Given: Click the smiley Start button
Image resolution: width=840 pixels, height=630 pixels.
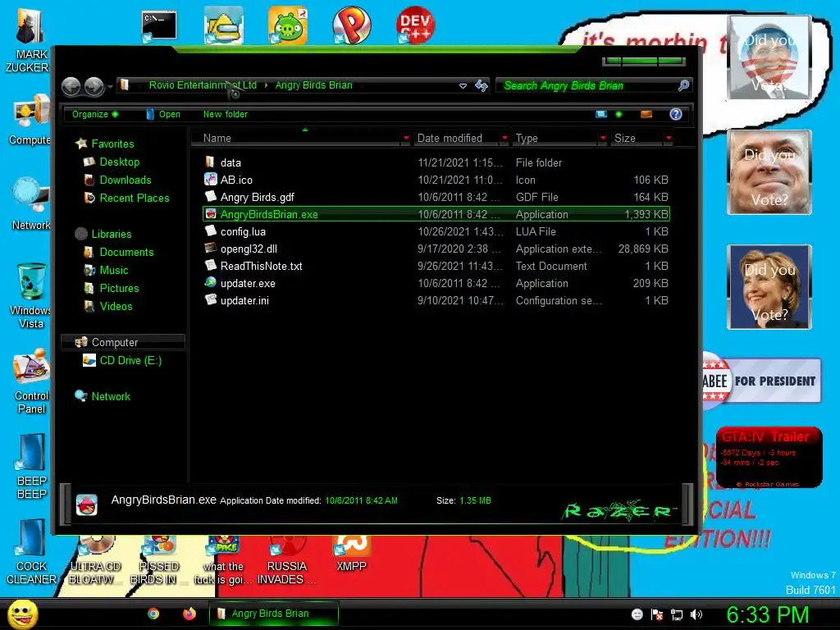Looking at the screenshot, I should coord(23,614).
